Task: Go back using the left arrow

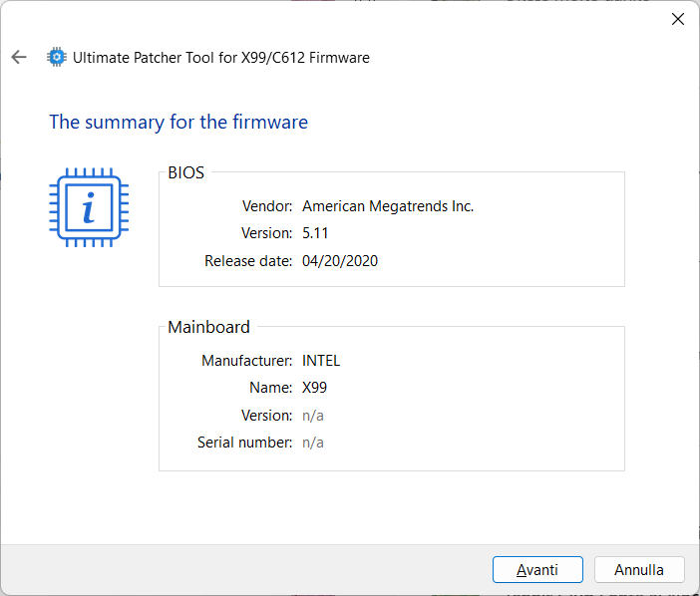Action: [19, 57]
